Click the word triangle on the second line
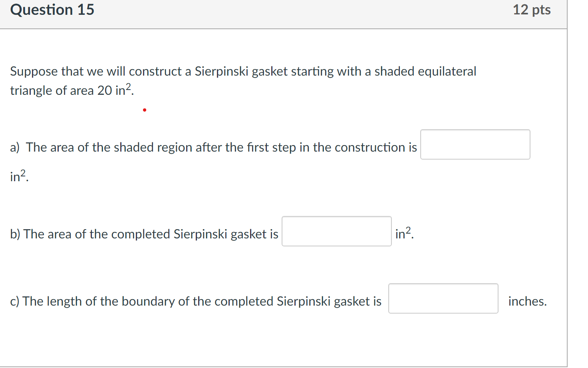The width and height of the screenshot is (588, 368). click(x=31, y=91)
